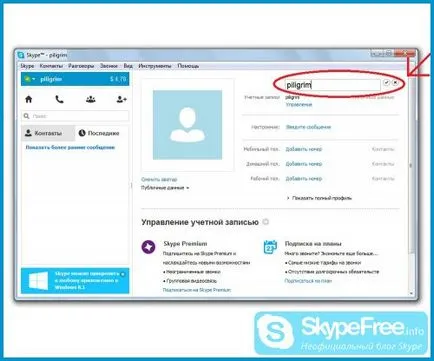Image resolution: width=434 pixels, height=361 pixels.
Task: Click Подписаться на план link
Action: coord(308,281)
